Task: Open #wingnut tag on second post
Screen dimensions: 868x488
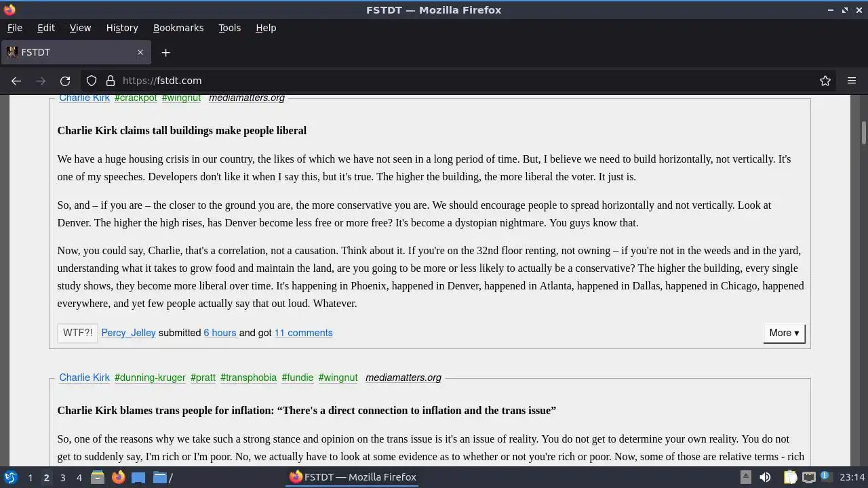Action: tap(338, 378)
